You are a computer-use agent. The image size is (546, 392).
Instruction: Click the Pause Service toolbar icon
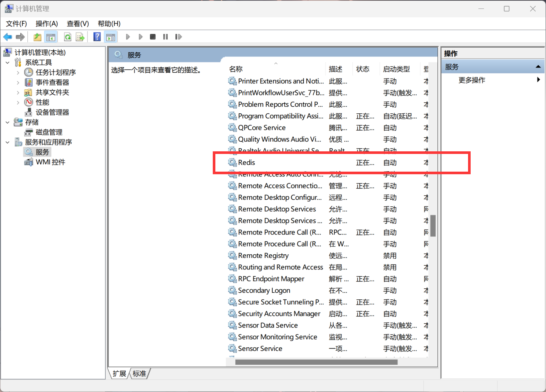point(165,37)
